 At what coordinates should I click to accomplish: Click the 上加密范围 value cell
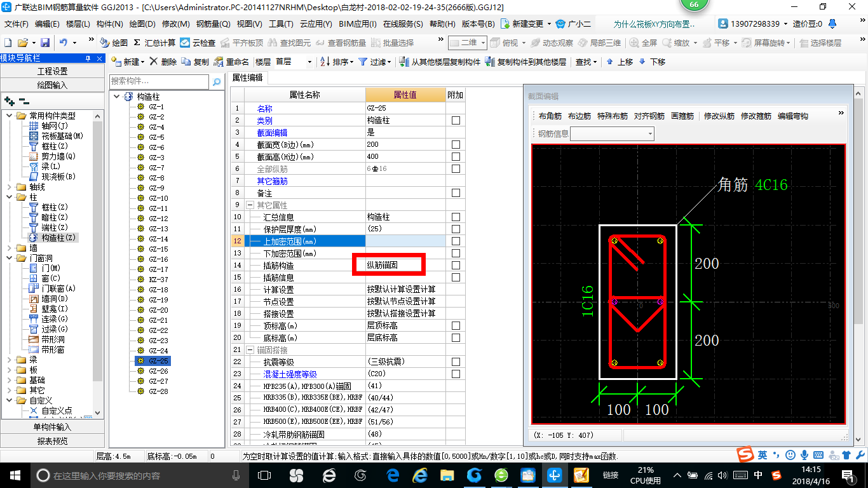coord(405,241)
